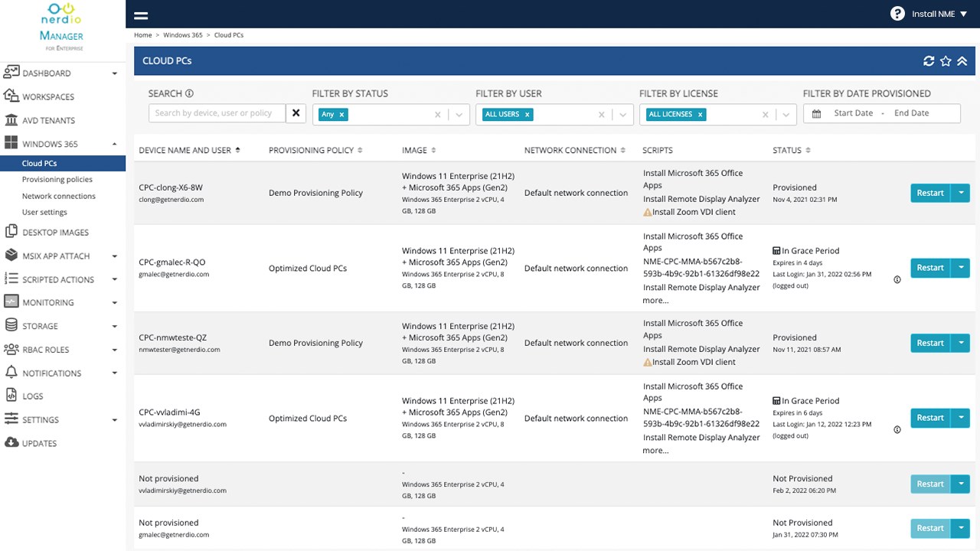Open User settings submenu
980x551 pixels.
point(44,213)
